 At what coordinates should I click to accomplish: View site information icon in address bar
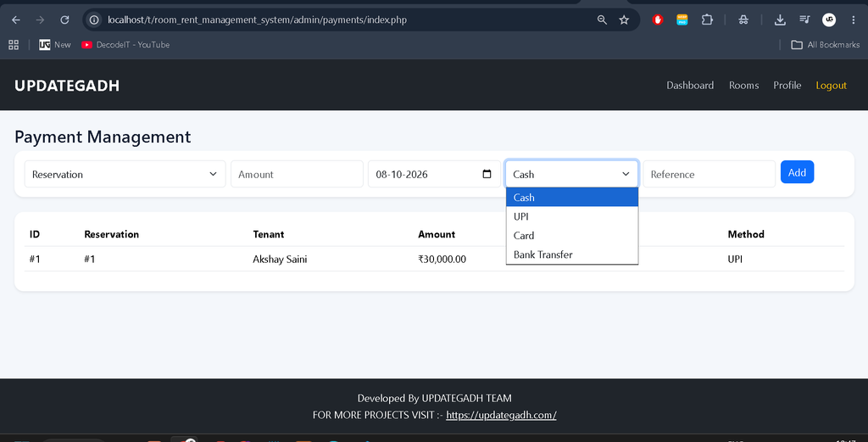95,20
